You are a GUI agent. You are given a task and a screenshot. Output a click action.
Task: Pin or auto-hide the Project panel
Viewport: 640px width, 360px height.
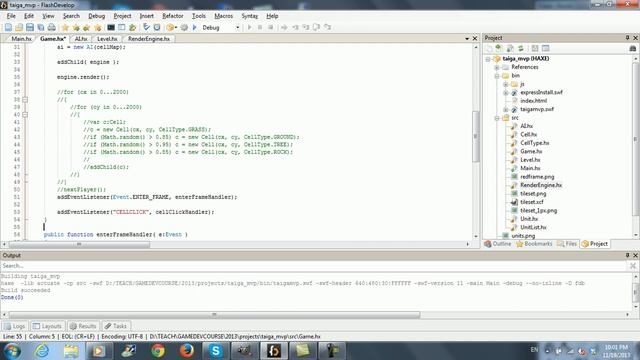click(x=628, y=38)
